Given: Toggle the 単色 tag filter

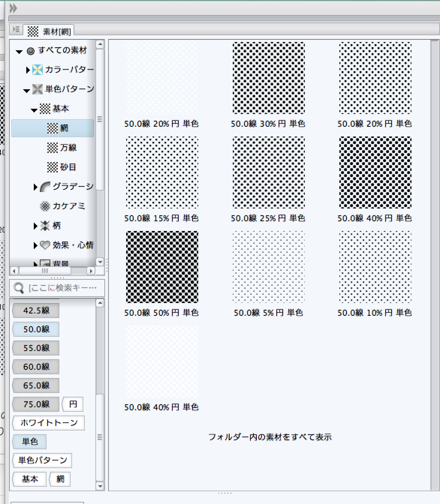Looking at the screenshot, I should point(30,442).
